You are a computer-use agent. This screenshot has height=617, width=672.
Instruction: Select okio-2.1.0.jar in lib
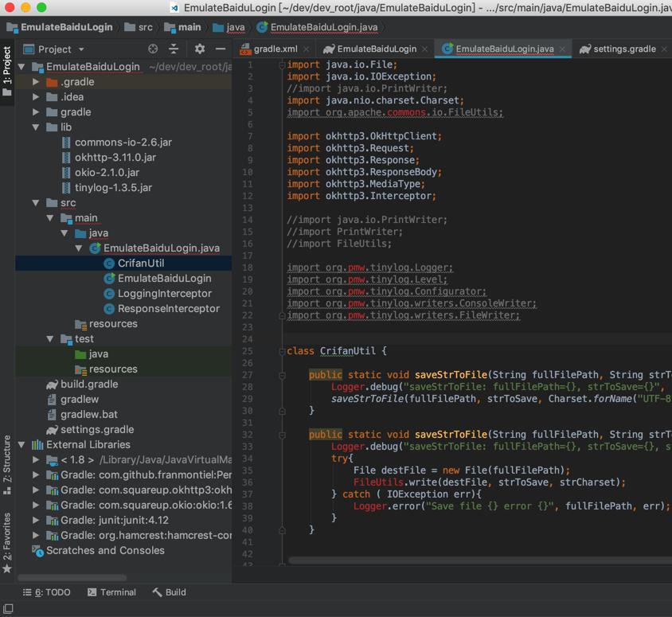tap(107, 172)
